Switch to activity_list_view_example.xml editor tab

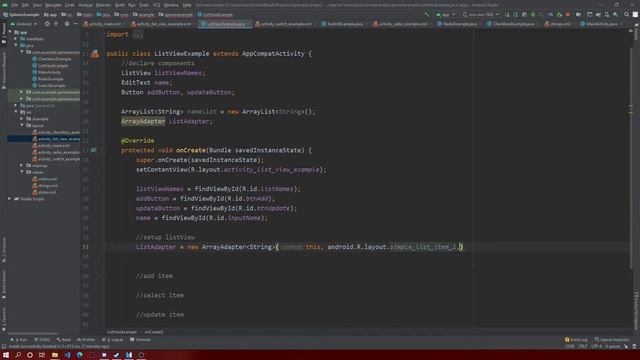point(163,24)
